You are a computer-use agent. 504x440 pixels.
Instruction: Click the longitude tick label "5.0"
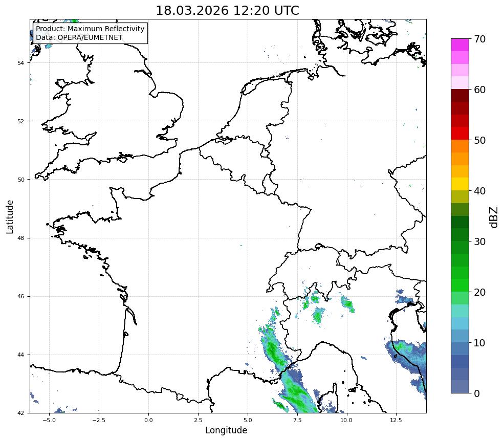(x=248, y=420)
